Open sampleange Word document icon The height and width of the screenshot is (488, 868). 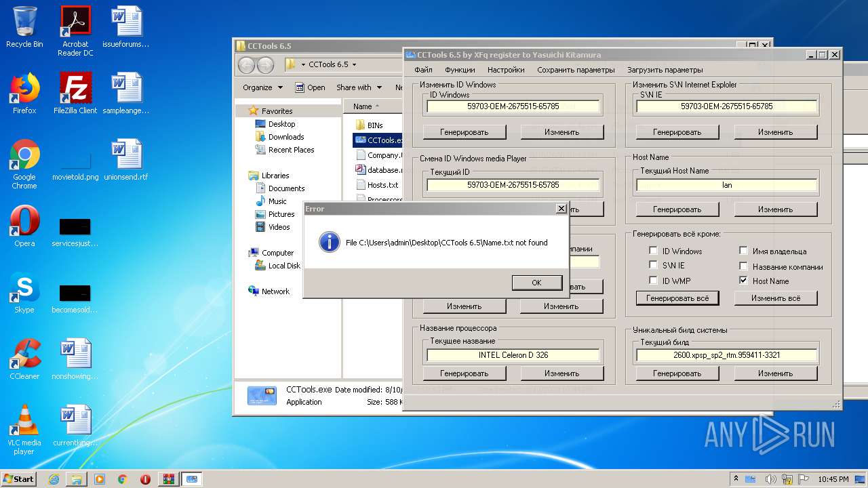tap(126, 93)
